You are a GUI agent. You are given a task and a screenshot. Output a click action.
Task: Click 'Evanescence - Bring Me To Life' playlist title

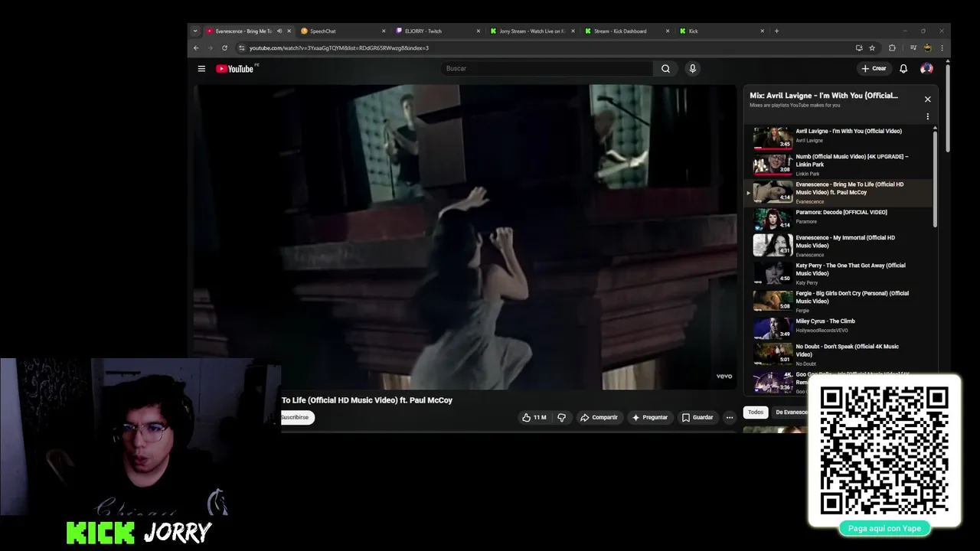point(849,188)
